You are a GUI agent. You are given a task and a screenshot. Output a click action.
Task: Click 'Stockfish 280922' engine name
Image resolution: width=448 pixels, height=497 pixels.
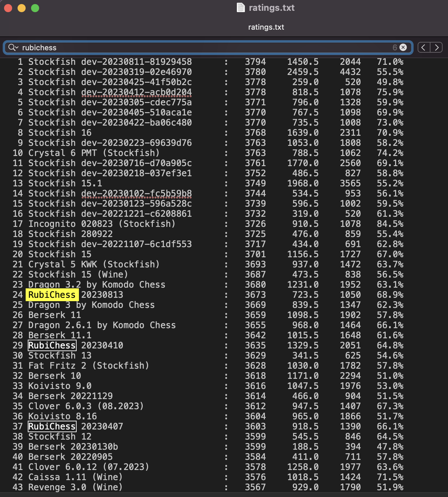pos(71,234)
